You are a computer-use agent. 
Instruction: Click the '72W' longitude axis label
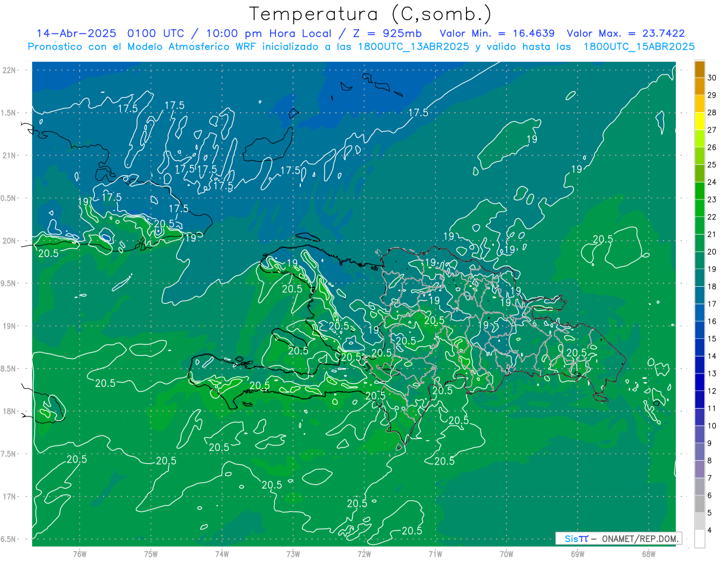[364, 554]
